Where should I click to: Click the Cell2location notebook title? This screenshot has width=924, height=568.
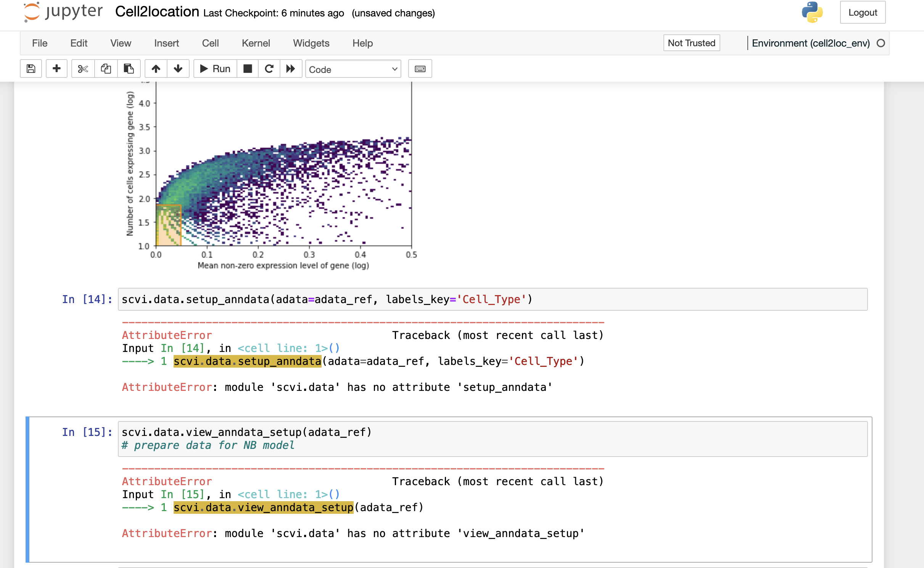[157, 12]
